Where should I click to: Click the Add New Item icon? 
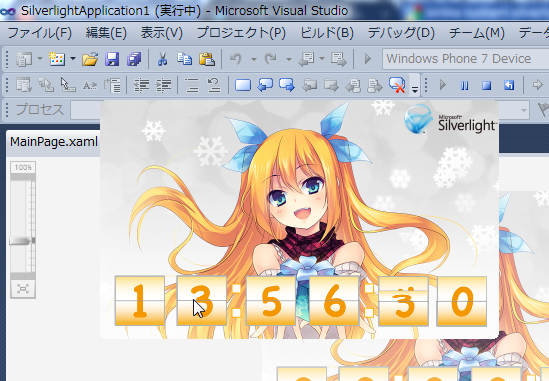tap(57, 59)
